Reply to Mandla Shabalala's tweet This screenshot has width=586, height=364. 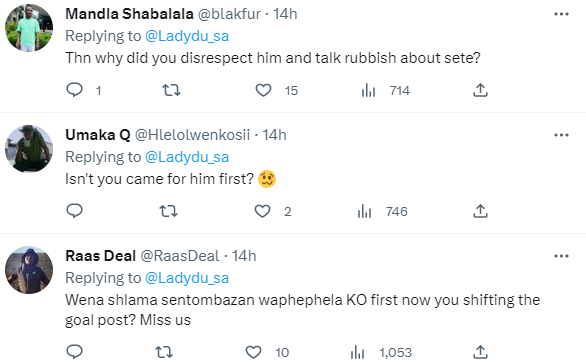click(x=74, y=90)
